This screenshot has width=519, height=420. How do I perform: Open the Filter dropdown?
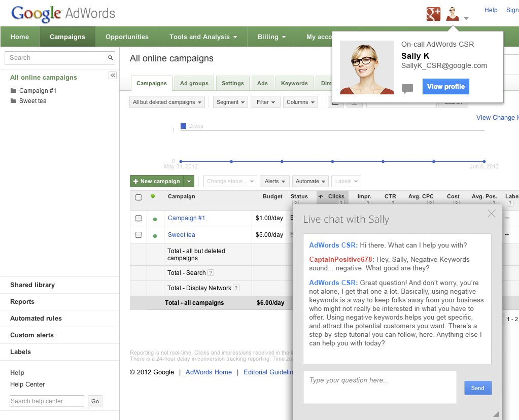(266, 102)
